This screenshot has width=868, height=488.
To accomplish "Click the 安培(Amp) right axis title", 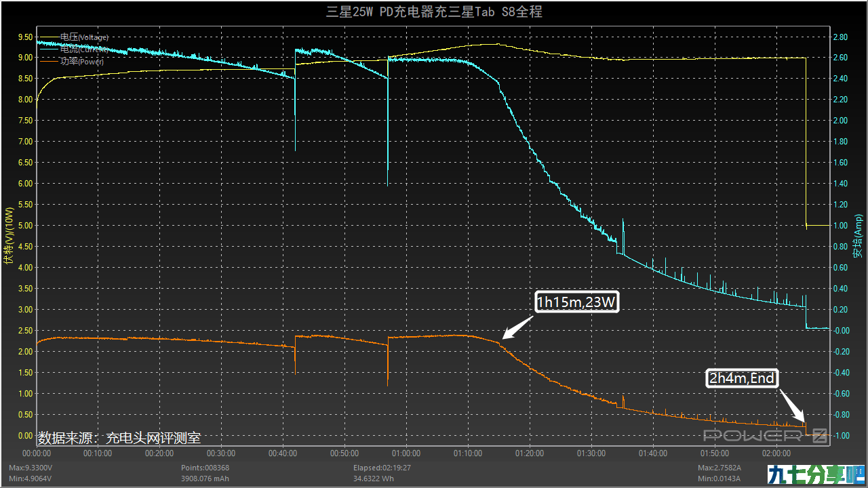I will (859, 236).
